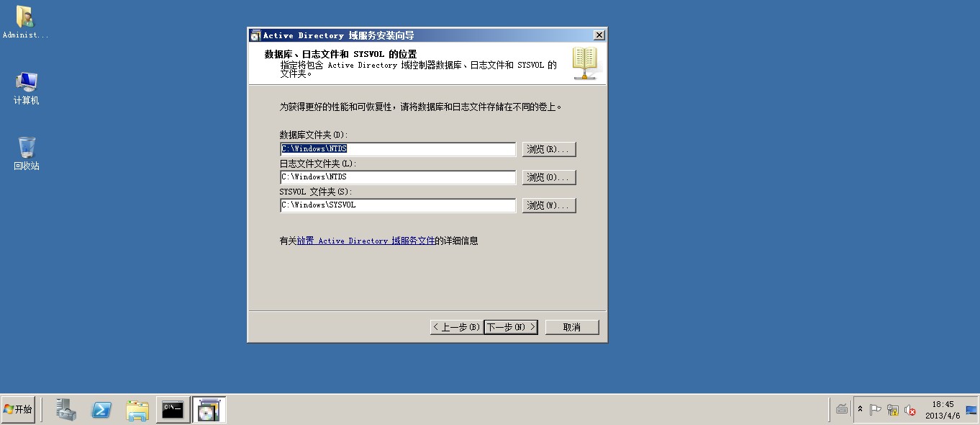The image size is (980, 425).
Task: Click 浏览(W) for SYSVOL folder
Action: click(549, 205)
